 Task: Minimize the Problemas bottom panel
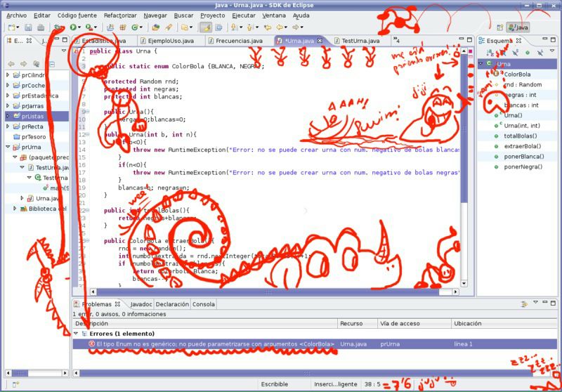click(545, 303)
